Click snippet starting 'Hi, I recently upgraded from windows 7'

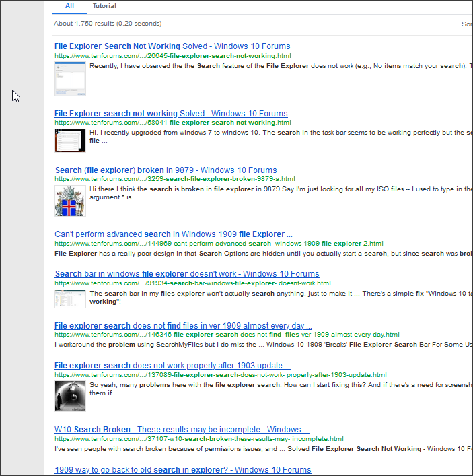point(281,137)
